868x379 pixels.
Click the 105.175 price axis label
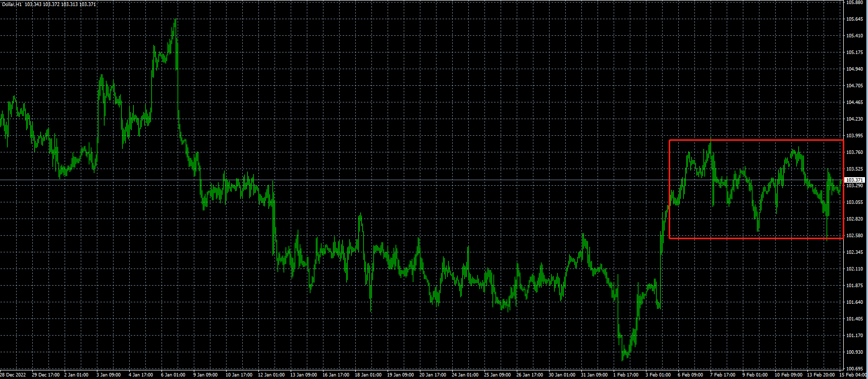(x=854, y=52)
